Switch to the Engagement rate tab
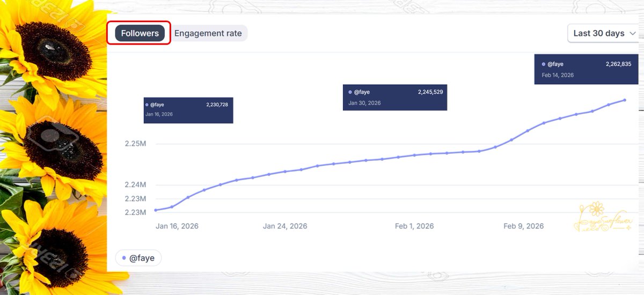644x295 pixels. 208,33
